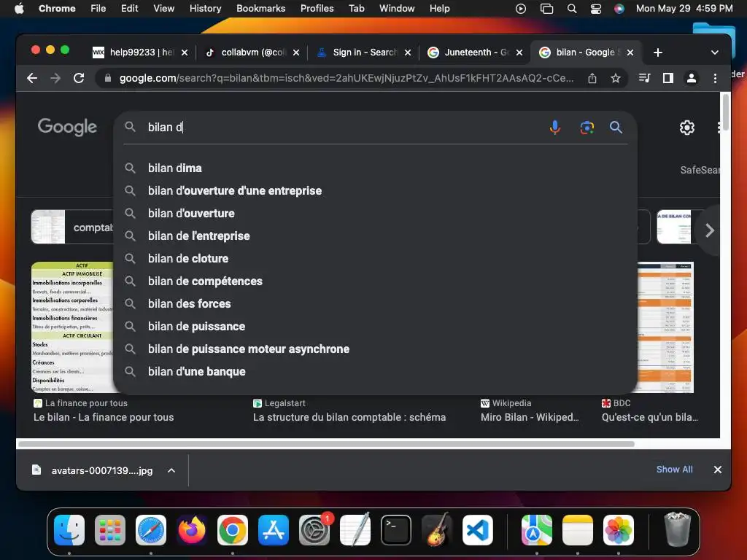Open Launchpad from the dock
Viewport: 747px width, 560px height.
(x=110, y=530)
